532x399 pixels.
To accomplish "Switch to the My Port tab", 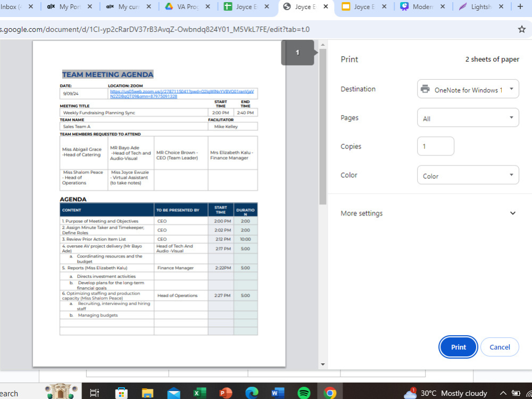I will [x=65, y=6].
